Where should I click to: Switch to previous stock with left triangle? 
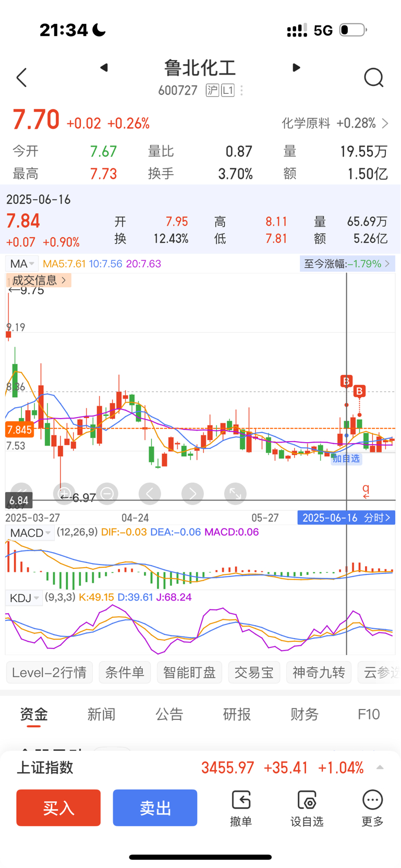(104, 67)
